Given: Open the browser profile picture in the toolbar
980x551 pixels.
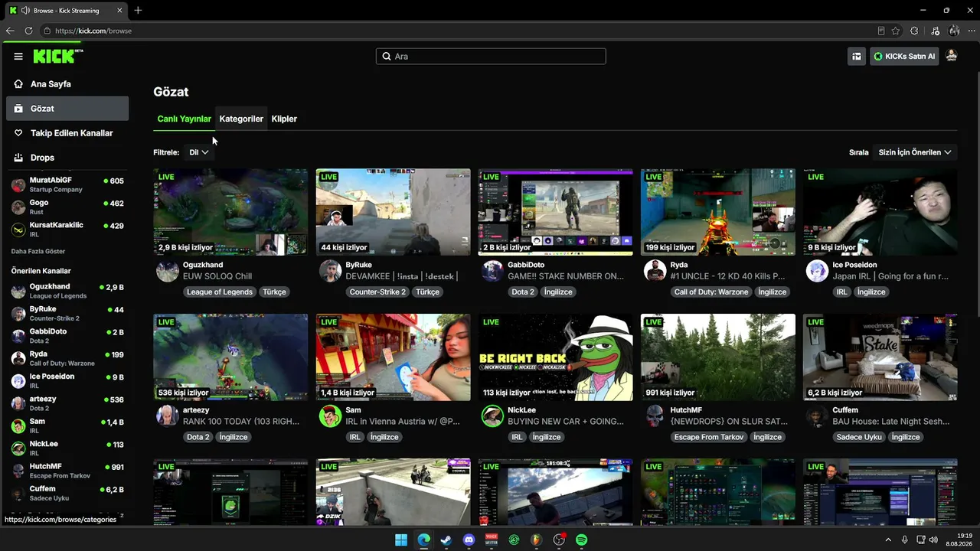Looking at the screenshot, I should (x=954, y=31).
